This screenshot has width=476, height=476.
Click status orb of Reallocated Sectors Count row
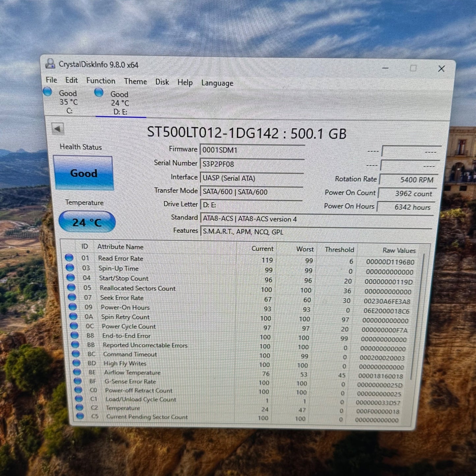pyautogui.click(x=71, y=287)
